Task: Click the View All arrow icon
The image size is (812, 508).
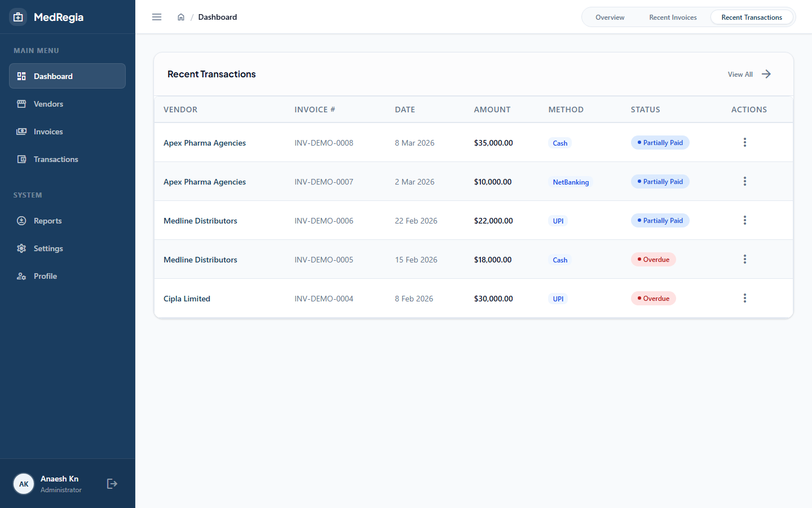Action: (x=766, y=74)
